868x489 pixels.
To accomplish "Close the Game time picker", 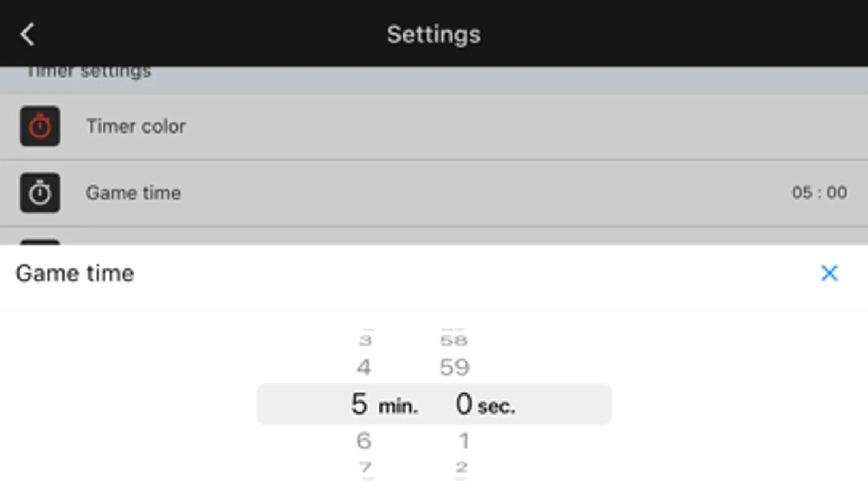I will [829, 273].
